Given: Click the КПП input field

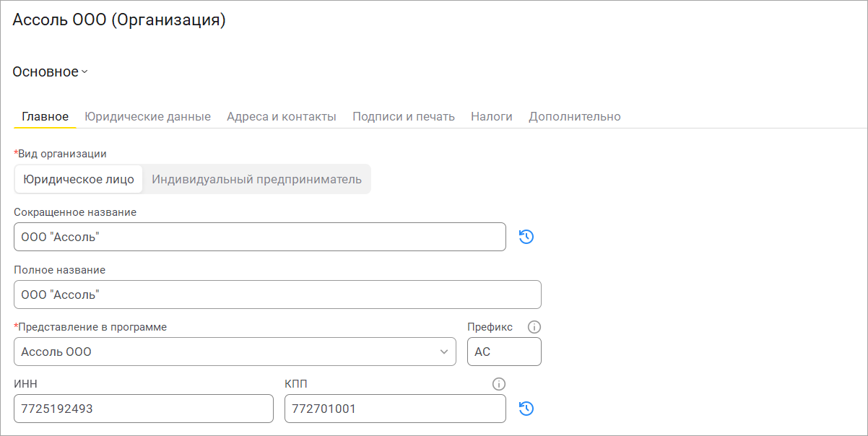Looking at the screenshot, I should point(395,409).
